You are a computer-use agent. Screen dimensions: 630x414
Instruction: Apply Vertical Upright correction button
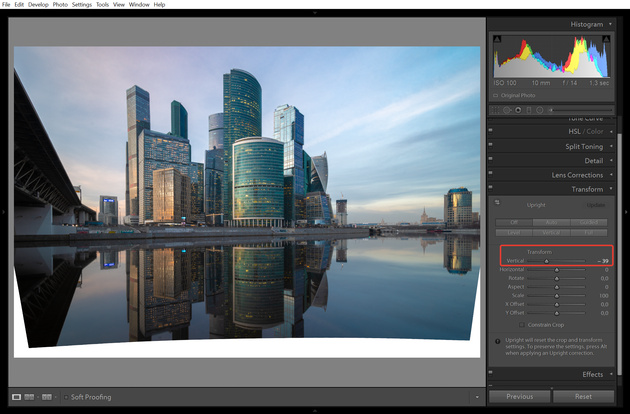551,233
